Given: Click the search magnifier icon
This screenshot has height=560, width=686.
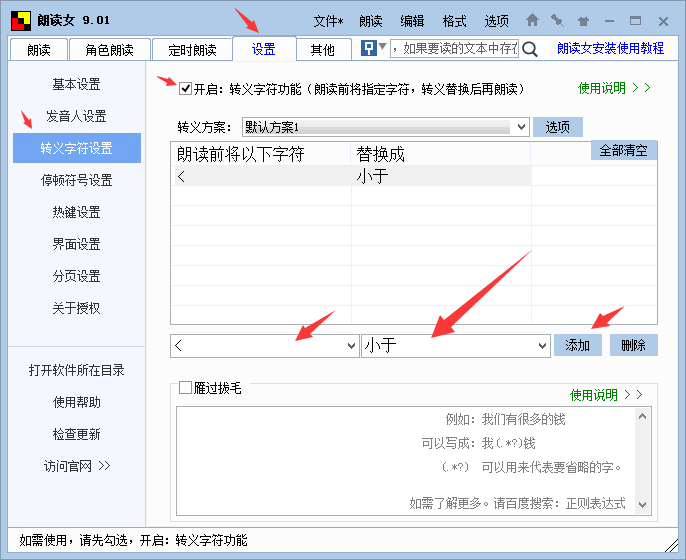Looking at the screenshot, I should click(x=530, y=49).
